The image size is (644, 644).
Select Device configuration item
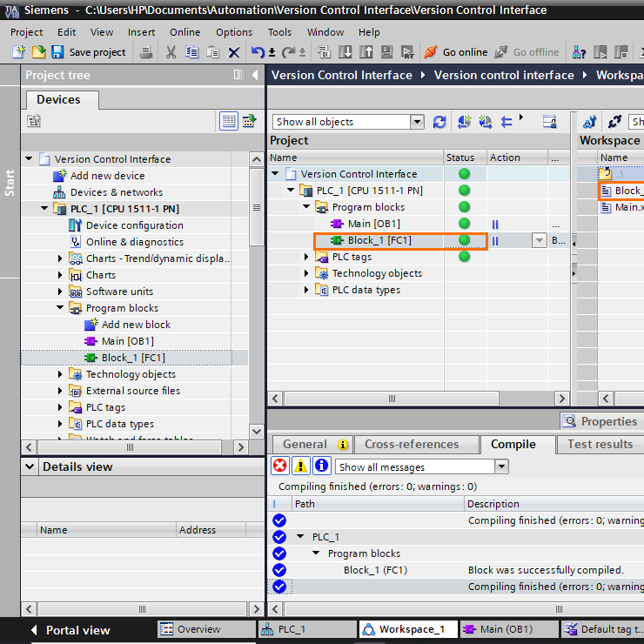pyautogui.click(x=134, y=225)
